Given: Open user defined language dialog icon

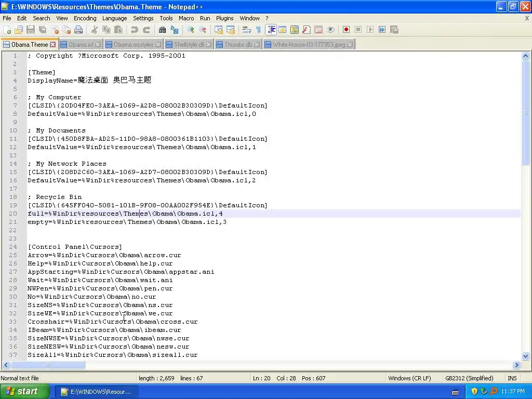Looking at the screenshot, I should click(283, 30).
